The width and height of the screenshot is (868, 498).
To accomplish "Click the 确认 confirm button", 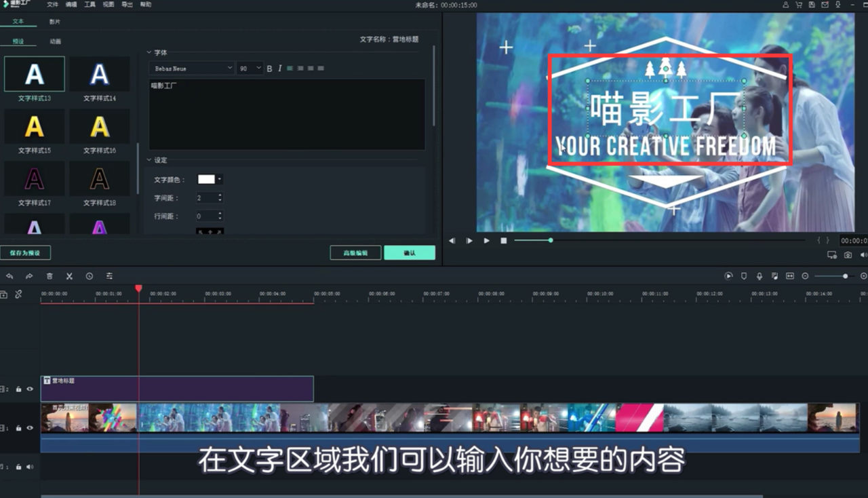I will pos(410,252).
